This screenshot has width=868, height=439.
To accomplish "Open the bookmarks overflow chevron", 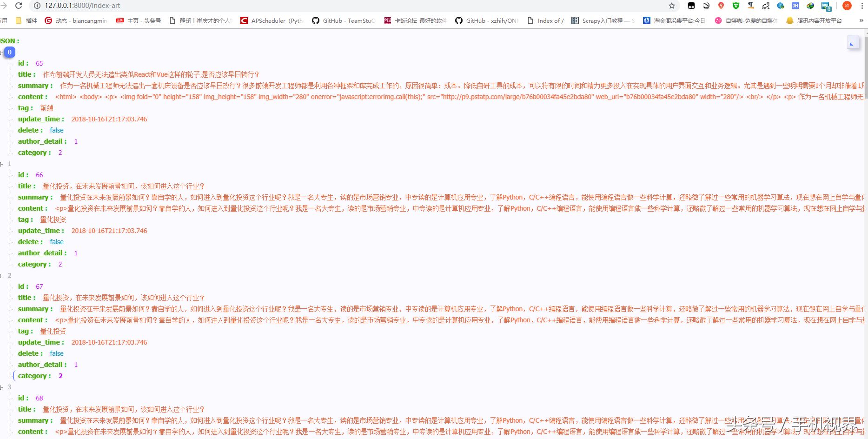I will 861,20.
